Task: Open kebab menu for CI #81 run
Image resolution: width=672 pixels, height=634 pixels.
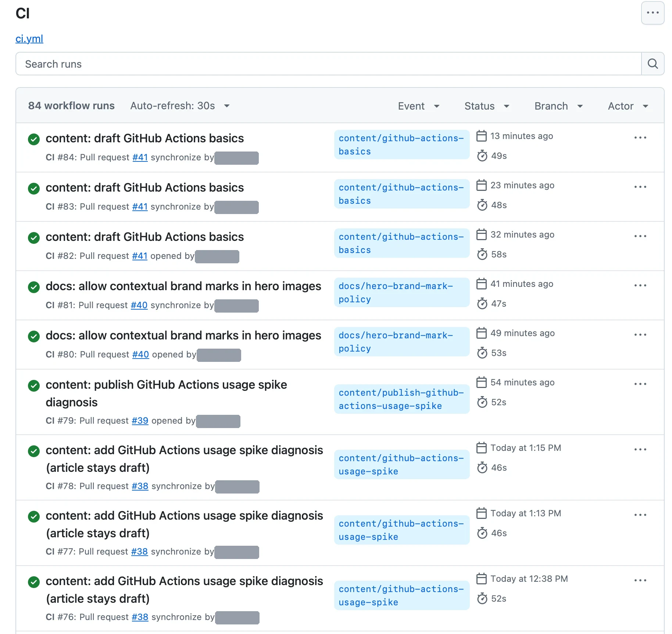Action: point(640,285)
